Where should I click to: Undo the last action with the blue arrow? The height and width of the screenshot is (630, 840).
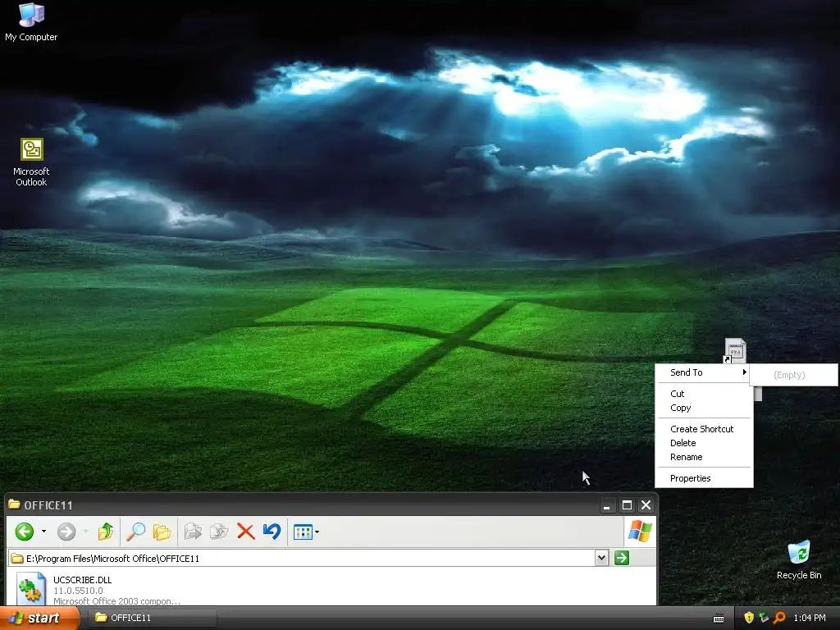click(272, 532)
